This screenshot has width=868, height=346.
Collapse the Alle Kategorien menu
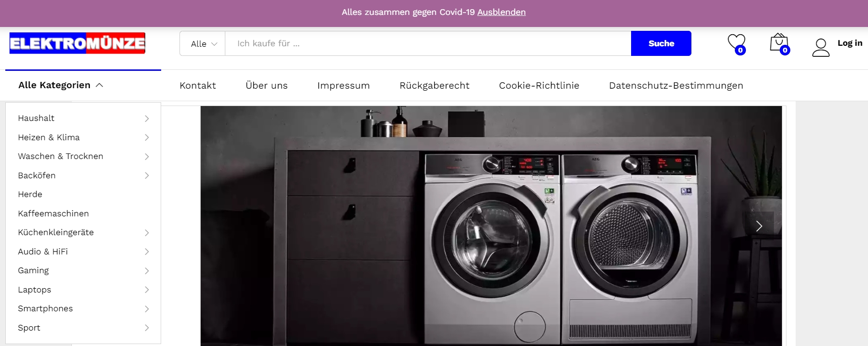(61, 85)
